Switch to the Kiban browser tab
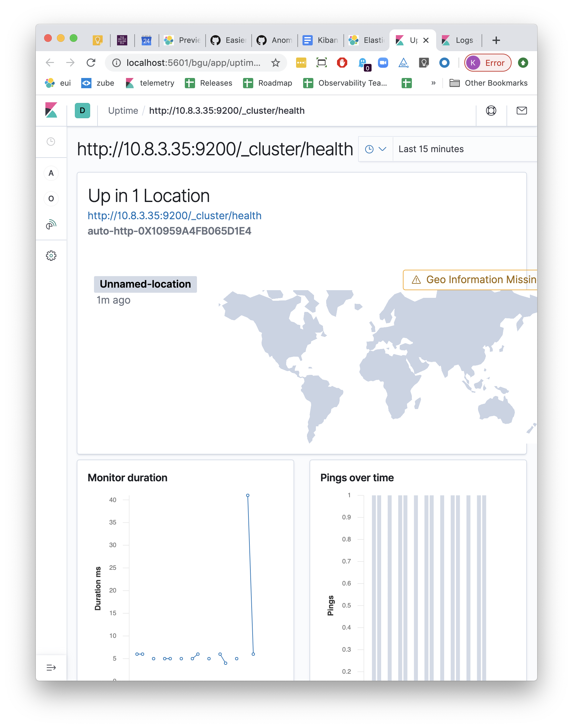Screen dimensions: 573x728 [x=321, y=40]
